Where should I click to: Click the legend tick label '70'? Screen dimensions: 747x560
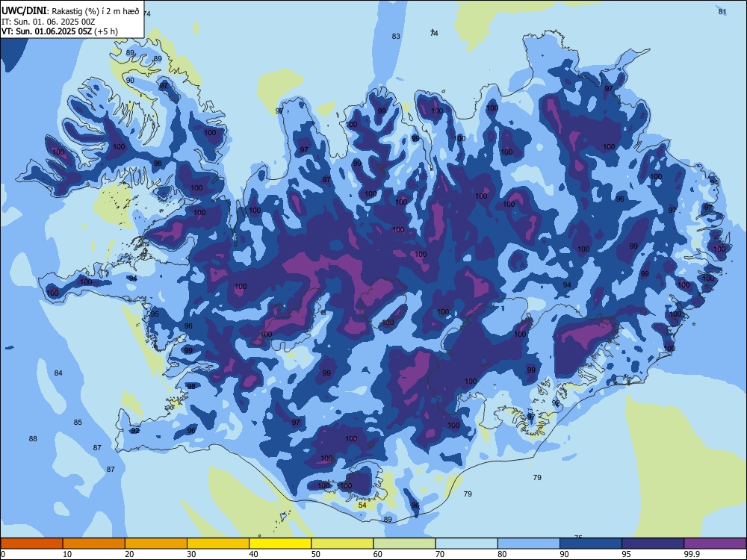pos(440,554)
